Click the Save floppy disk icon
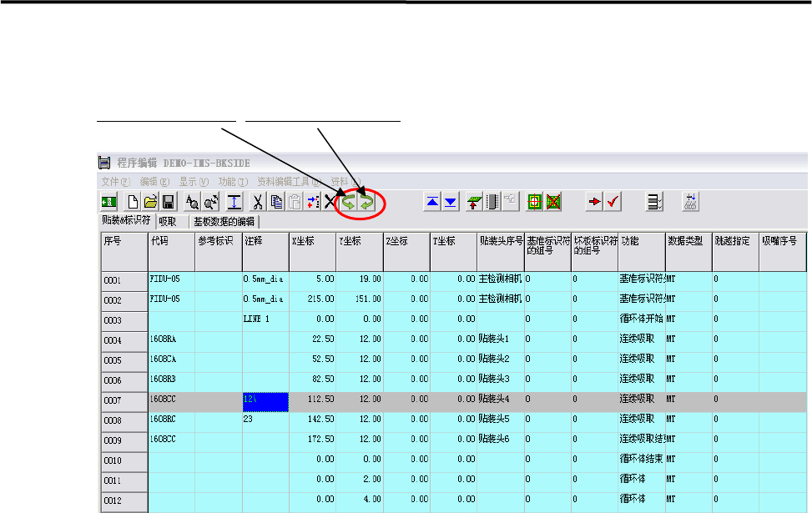812x513 pixels. pos(168,201)
